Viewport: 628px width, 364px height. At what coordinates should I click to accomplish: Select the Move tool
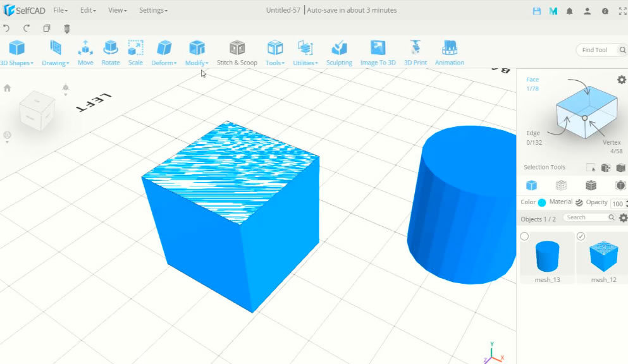(x=85, y=53)
